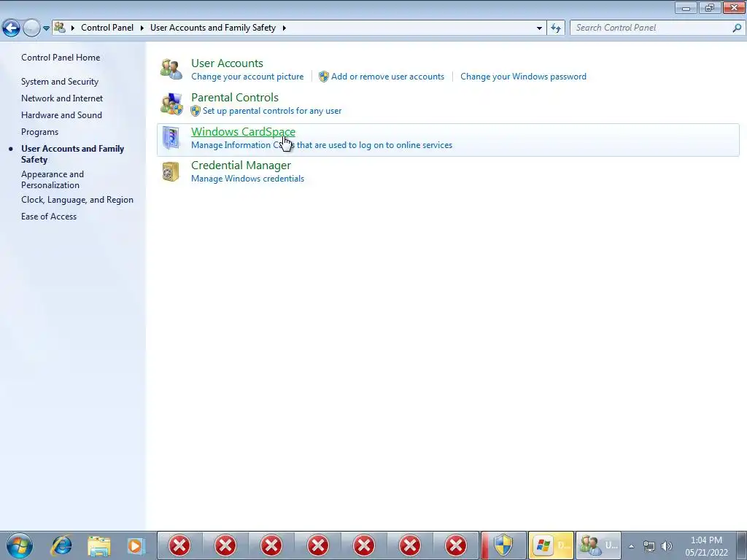Open the Windows Start menu orb
The image size is (747, 560).
[20, 545]
